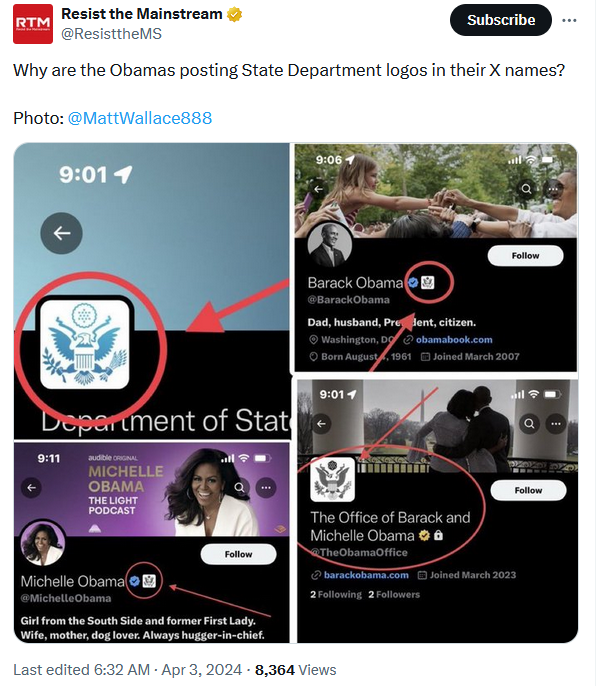Click Follow on The Obama Office profile

click(x=528, y=490)
